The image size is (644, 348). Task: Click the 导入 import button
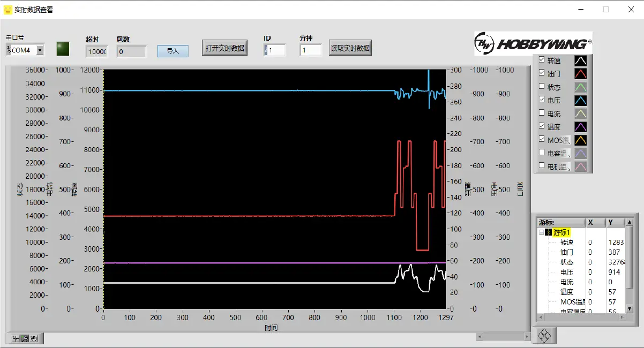click(x=173, y=50)
